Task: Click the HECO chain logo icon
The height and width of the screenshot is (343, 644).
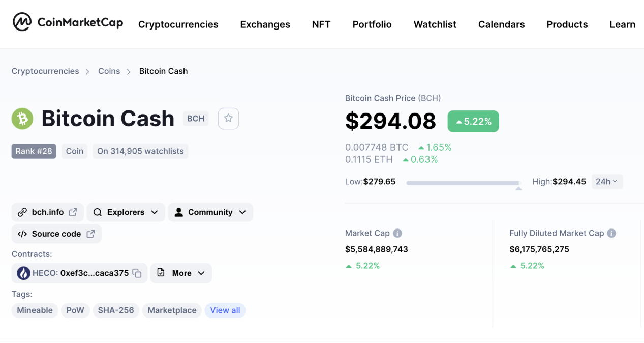Action: click(x=24, y=273)
